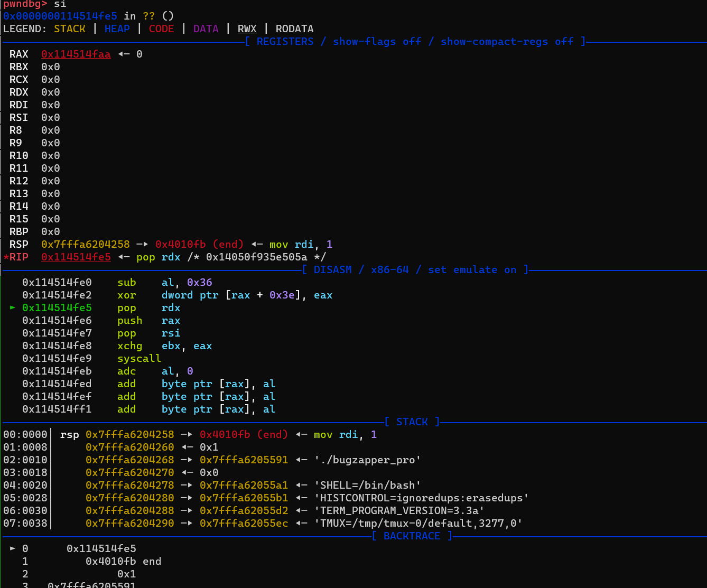Click the 'pop rdx' instruction at 0x114514fe5

point(149,308)
